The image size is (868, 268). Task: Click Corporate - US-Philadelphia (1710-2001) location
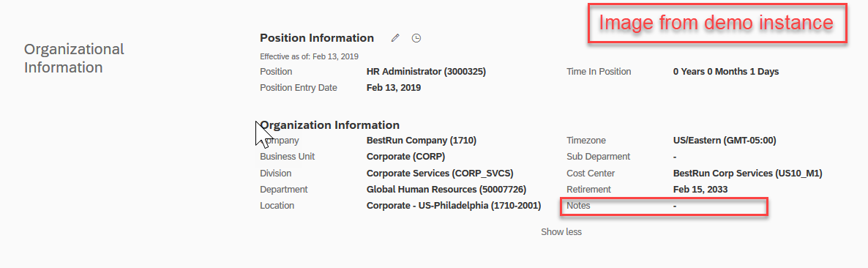coord(453,206)
